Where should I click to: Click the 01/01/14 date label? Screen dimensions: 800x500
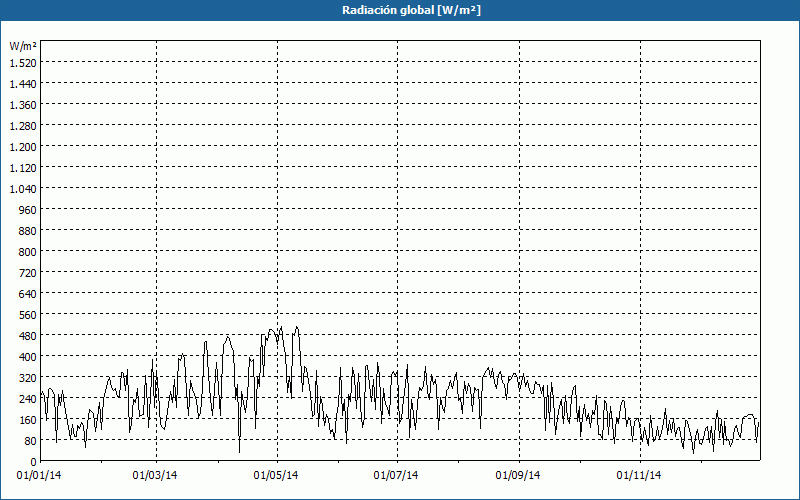(x=39, y=476)
